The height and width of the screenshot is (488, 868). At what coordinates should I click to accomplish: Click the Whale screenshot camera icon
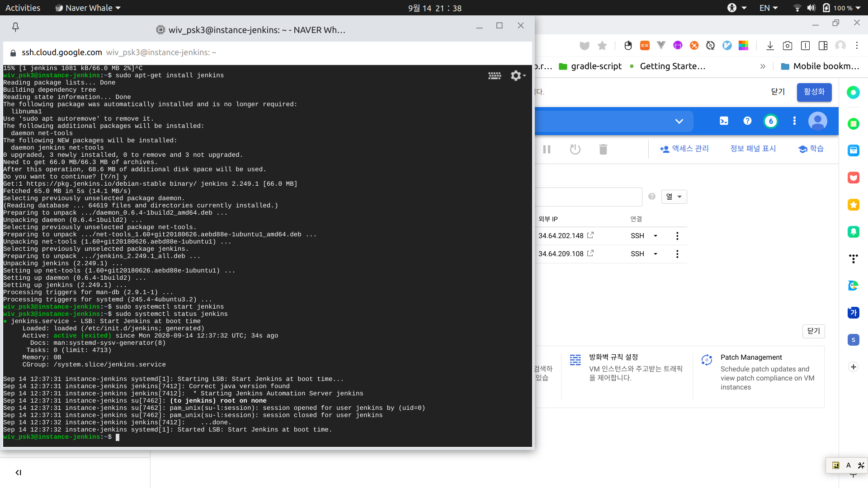point(788,46)
